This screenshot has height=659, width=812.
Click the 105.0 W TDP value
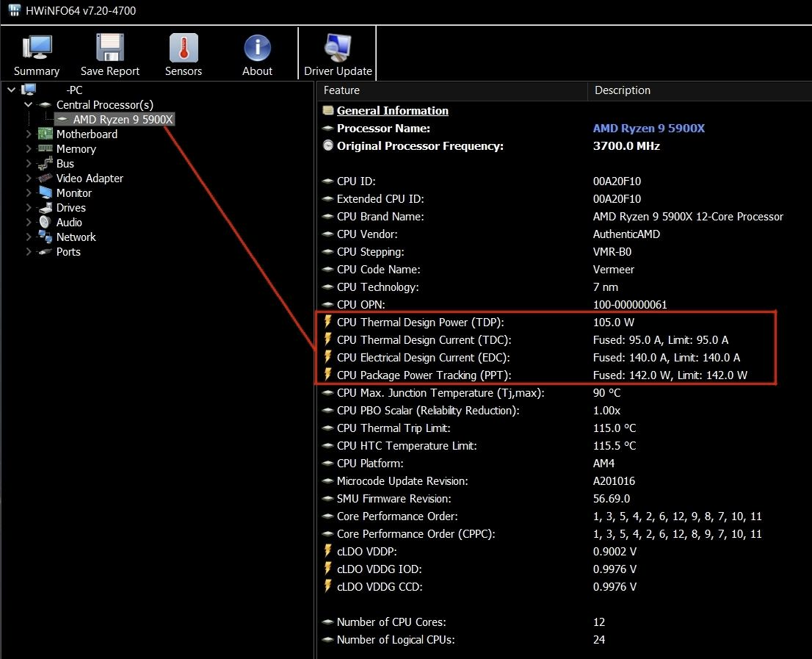point(613,322)
